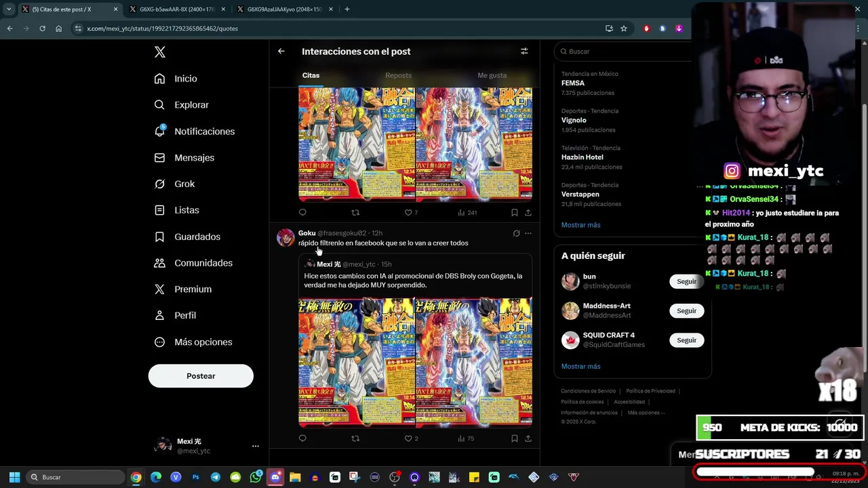Open Premium in the sidebar
The width and height of the screenshot is (868, 488).
pyautogui.click(x=182, y=289)
